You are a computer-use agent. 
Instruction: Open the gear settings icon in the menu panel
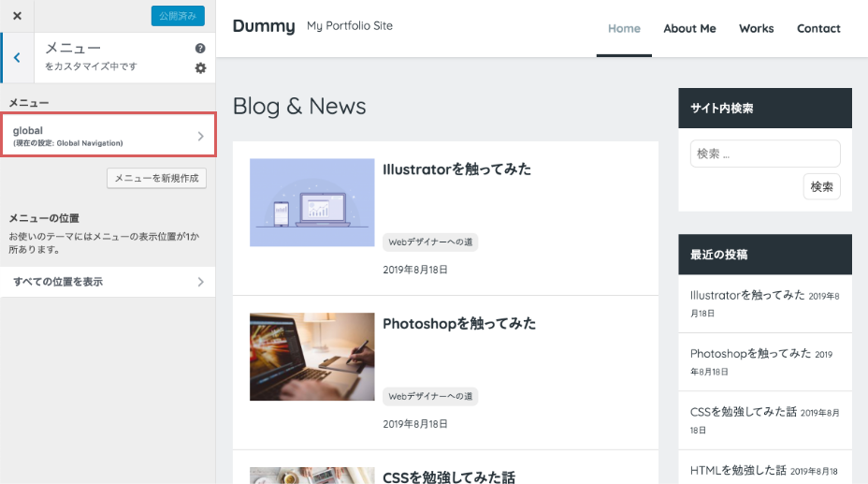click(200, 68)
